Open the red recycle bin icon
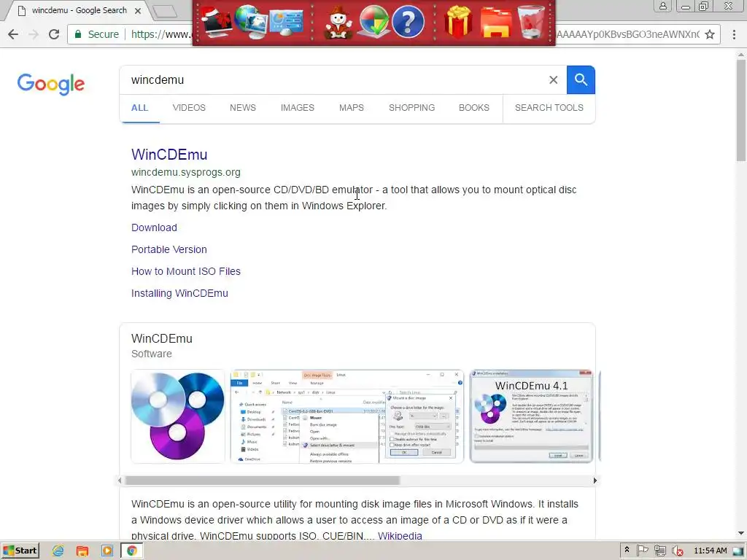The width and height of the screenshot is (747, 560). tap(531, 22)
